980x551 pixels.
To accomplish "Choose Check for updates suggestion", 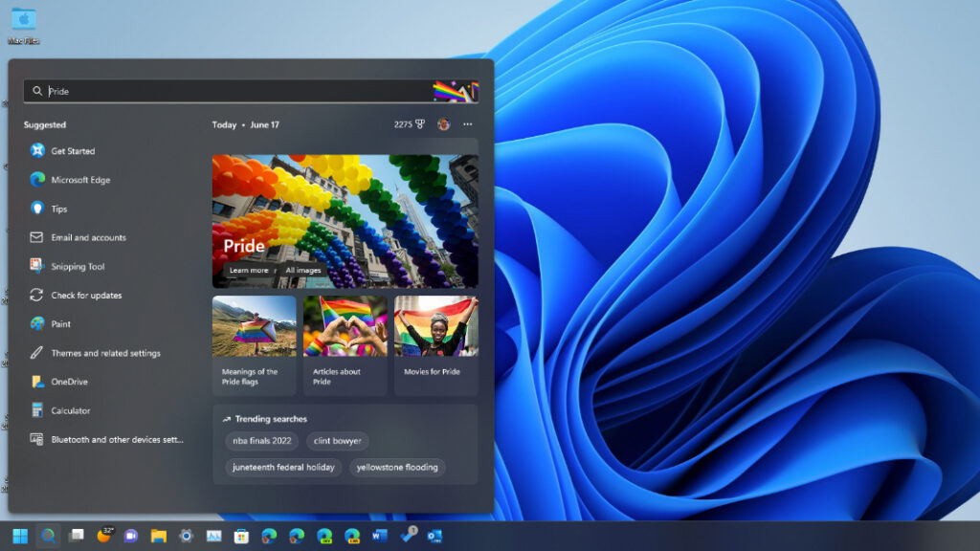I will 86,296.
